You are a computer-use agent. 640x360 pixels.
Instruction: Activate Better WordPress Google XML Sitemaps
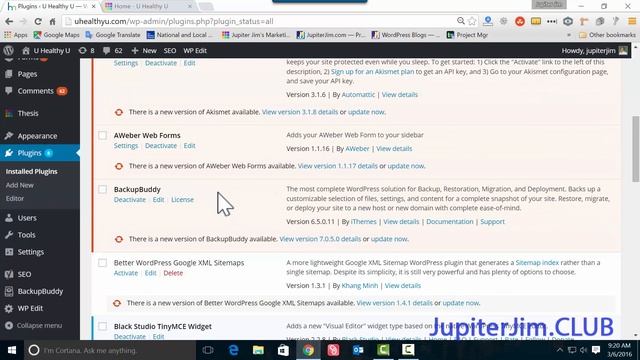coord(126,273)
